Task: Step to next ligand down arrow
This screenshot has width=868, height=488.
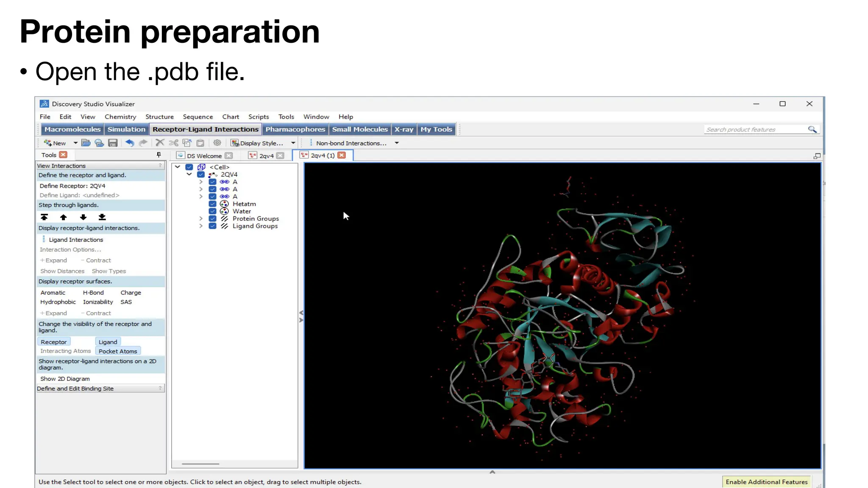Action: click(x=83, y=217)
